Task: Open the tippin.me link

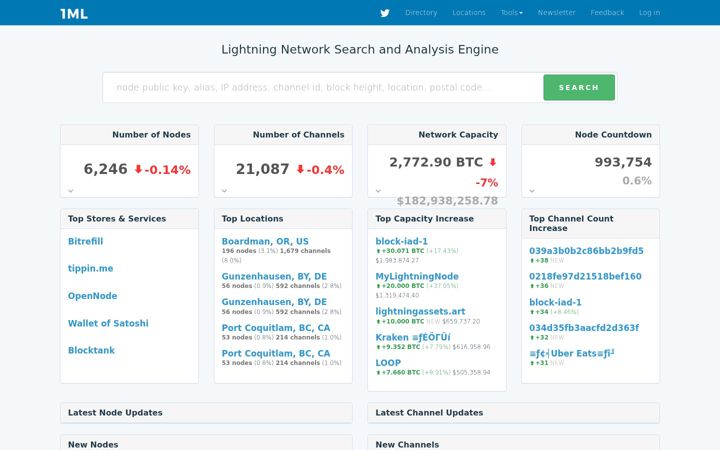Action: coord(90,268)
